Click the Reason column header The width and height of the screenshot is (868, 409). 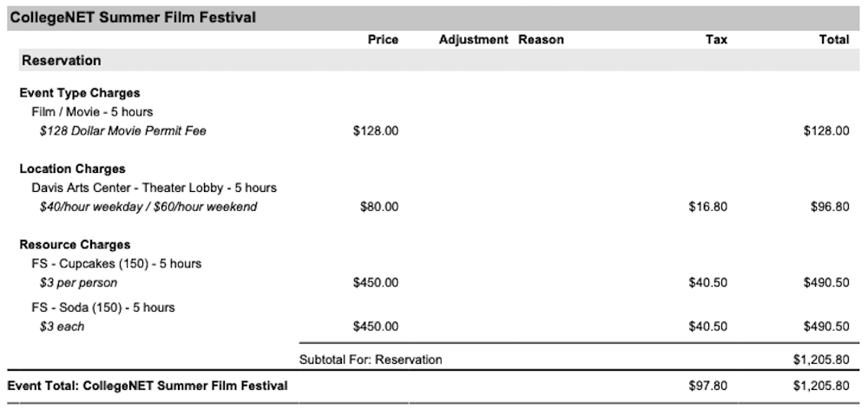tap(541, 40)
